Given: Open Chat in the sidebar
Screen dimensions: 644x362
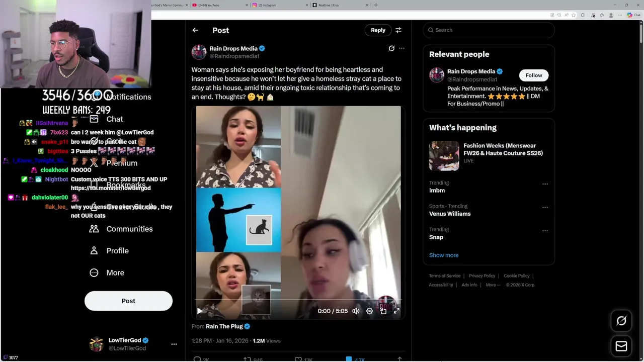Looking at the screenshot, I should [x=106, y=119].
